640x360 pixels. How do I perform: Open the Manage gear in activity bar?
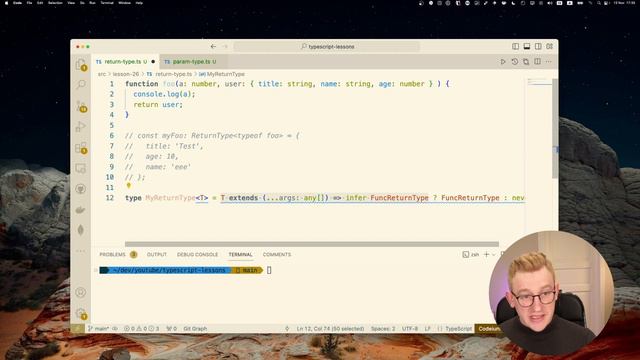click(x=81, y=313)
